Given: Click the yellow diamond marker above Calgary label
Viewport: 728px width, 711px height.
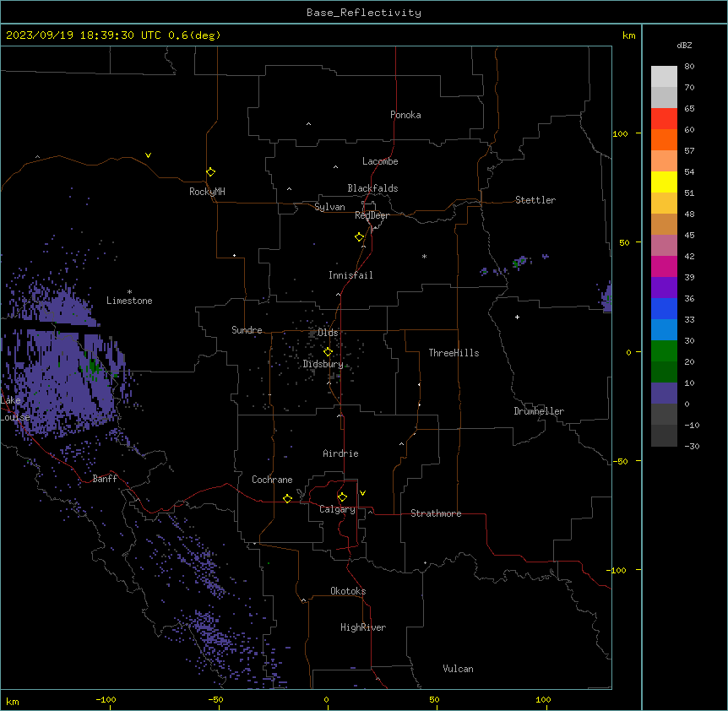Looking at the screenshot, I should click(342, 497).
